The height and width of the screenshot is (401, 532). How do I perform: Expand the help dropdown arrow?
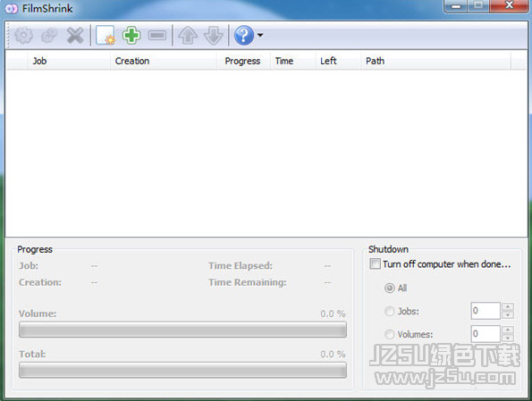pos(260,35)
